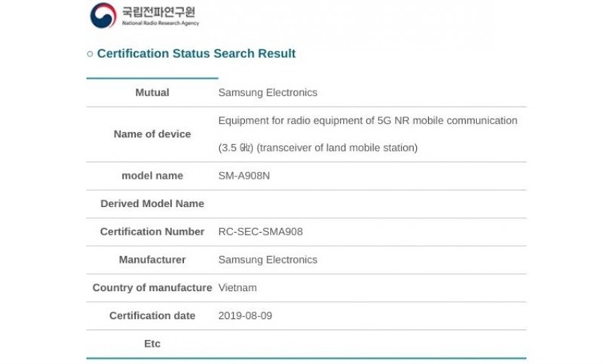Select the model name label
Screen dimensions: 603x364
(152, 176)
